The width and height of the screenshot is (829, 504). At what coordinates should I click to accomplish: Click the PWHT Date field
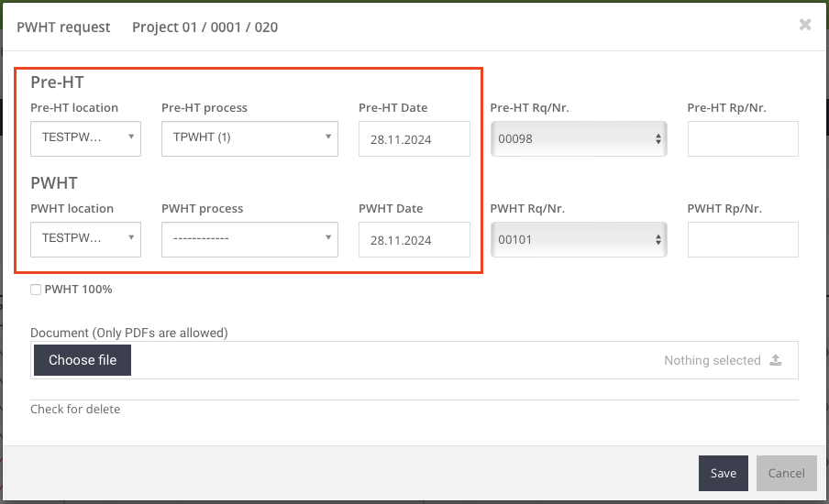coord(414,240)
